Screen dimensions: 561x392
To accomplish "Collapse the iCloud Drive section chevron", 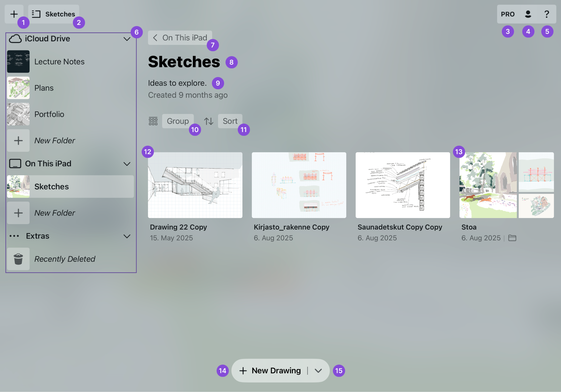I will [127, 39].
